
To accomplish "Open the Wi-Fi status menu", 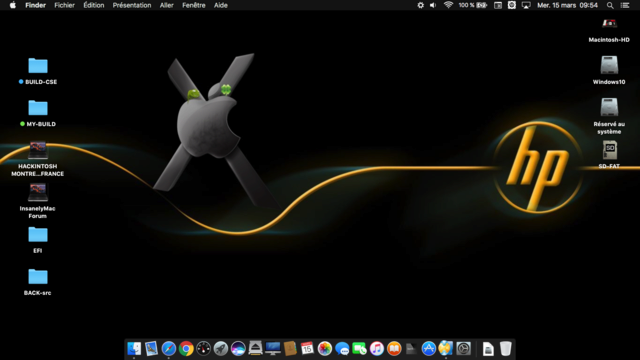I will pos(448,5).
